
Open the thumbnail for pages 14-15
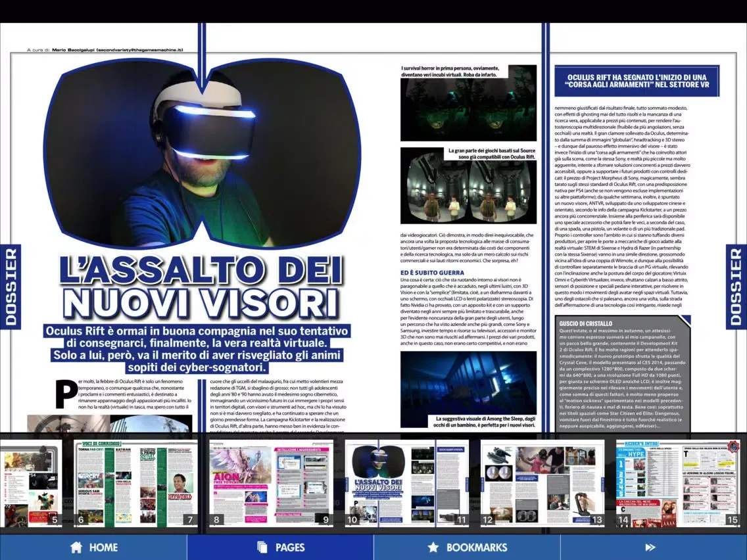point(678,483)
